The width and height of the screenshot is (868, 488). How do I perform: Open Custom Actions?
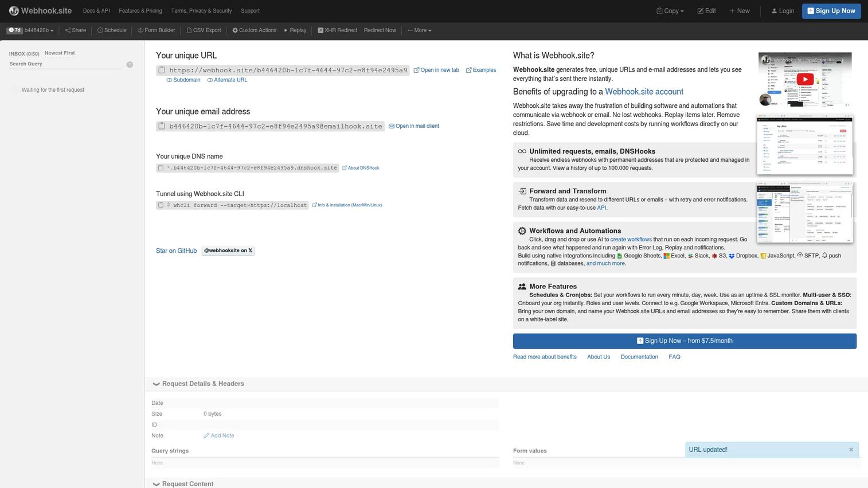click(x=255, y=30)
